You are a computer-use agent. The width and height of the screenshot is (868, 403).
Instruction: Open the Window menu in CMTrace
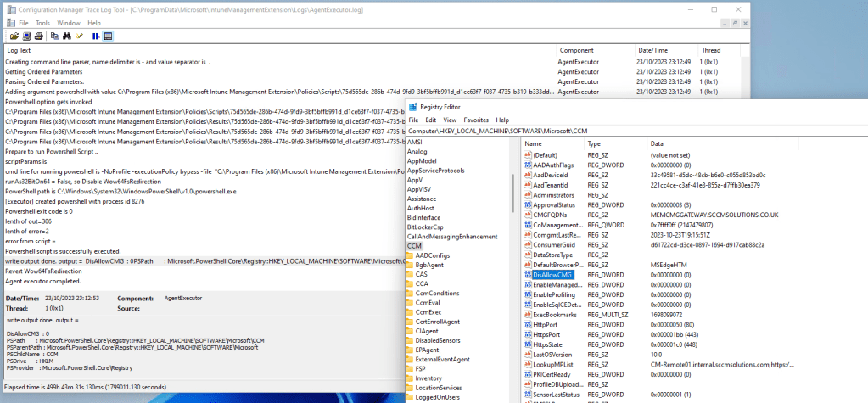[69, 23]
